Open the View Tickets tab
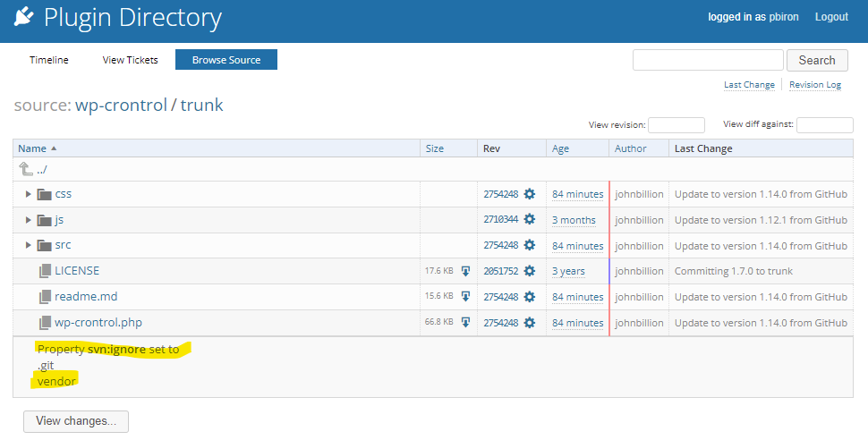Screen dimensions: 868x440 pos(130,60)
